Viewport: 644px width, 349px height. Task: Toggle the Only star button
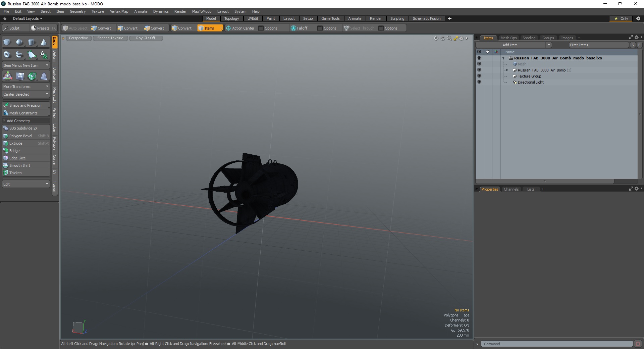point(621,18)
